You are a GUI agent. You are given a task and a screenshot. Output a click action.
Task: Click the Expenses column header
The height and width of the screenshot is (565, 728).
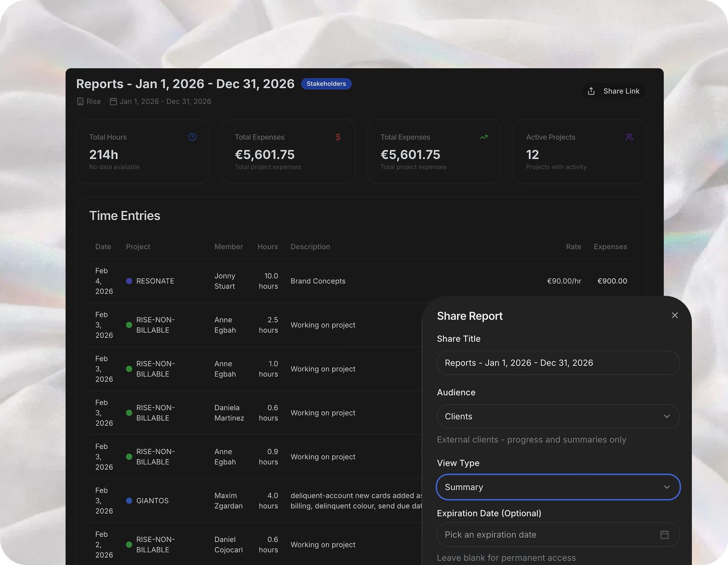(x=610, y=247)
